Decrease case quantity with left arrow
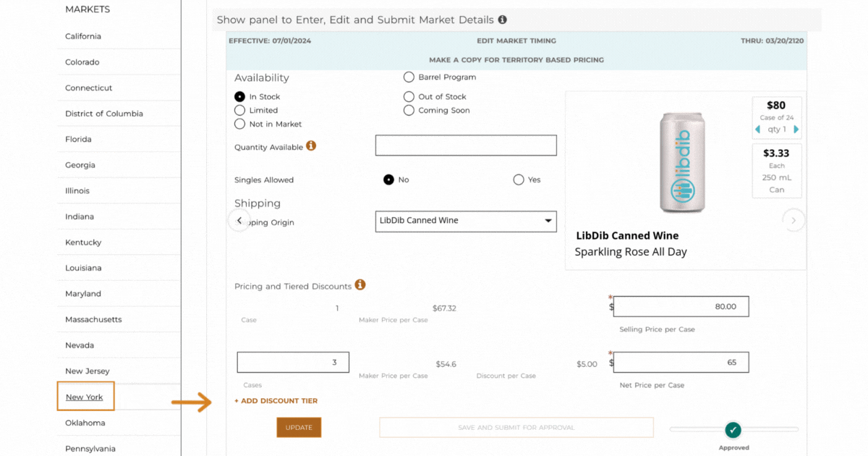Screen dimensions: 868x456 point(758,130)
